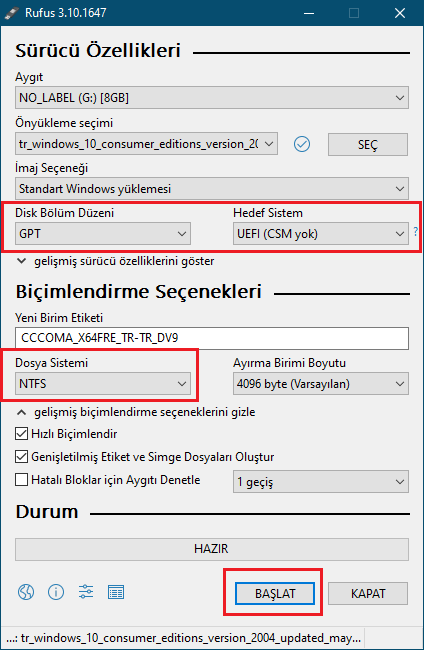Viewport: 424px width, 650px height.
Task: Enable Hatalı Bloklar için Aygıtı Denetle
Action: click(21, 480)
